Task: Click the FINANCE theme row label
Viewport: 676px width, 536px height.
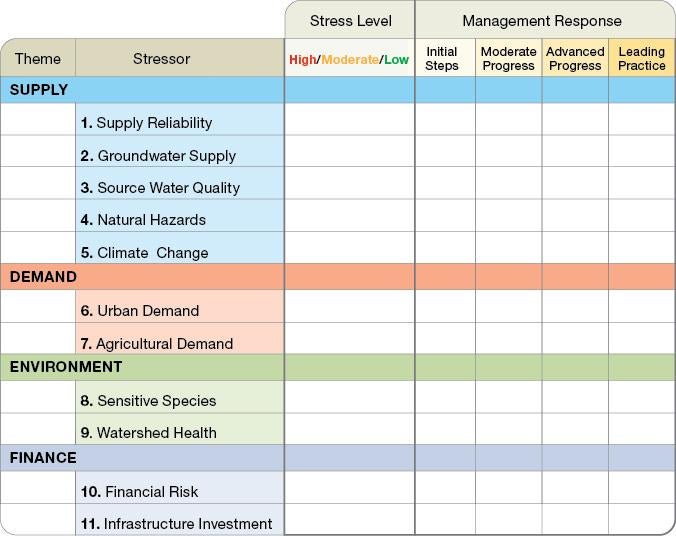Action: click(x=43, y=458)
